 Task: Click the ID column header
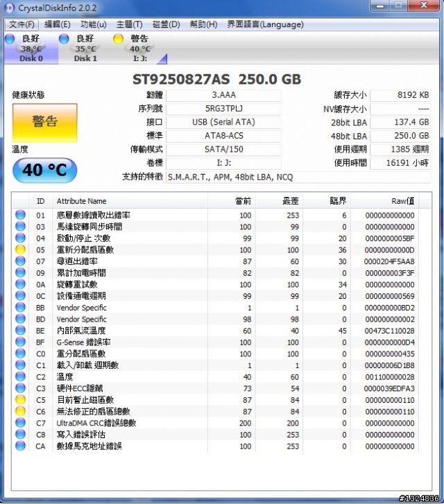tap(40, 201)
